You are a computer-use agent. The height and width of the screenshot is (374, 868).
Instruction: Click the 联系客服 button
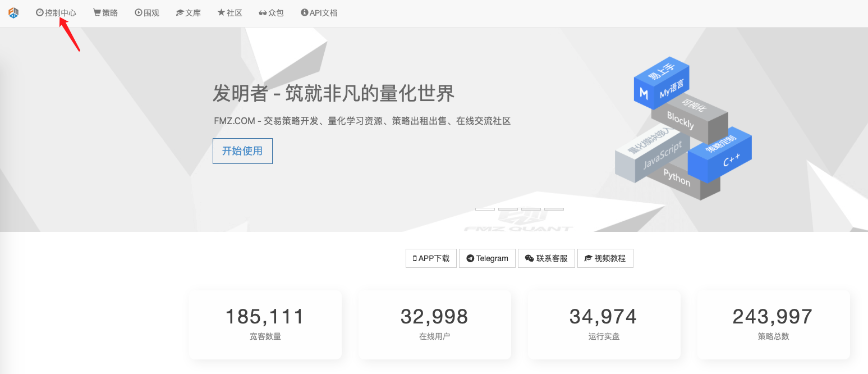(x=546, y=258)
